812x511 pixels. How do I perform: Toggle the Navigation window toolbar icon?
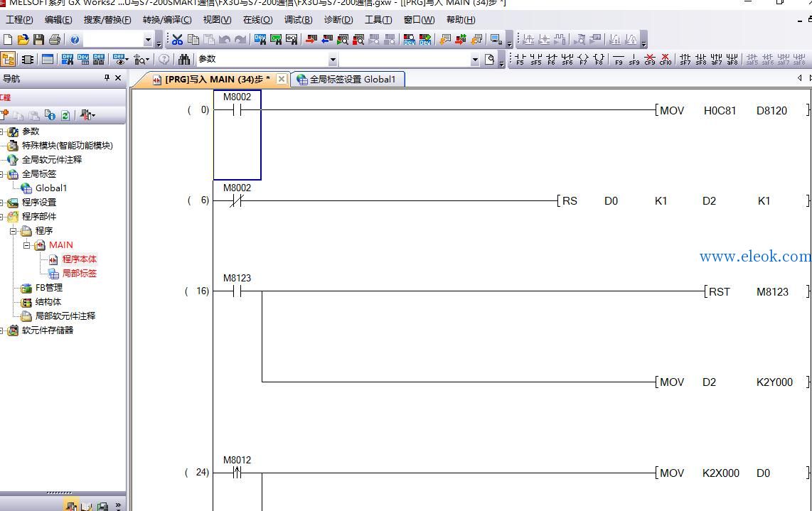tap(8, 60)
